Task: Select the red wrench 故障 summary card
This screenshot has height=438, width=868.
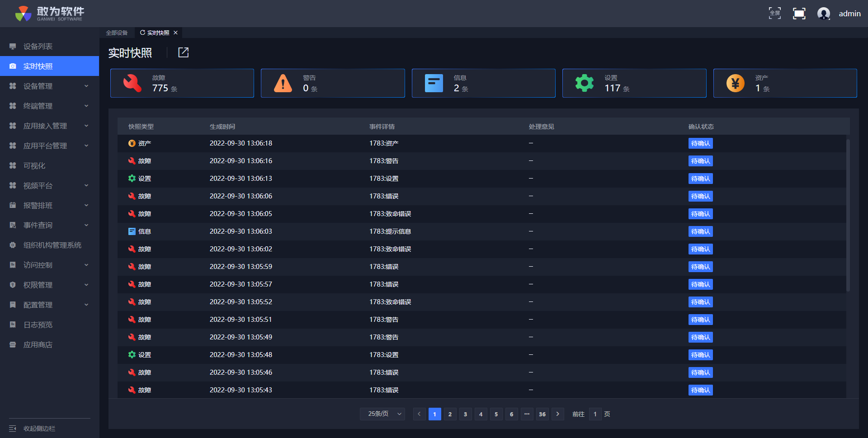Action: [x=182, y=83]
